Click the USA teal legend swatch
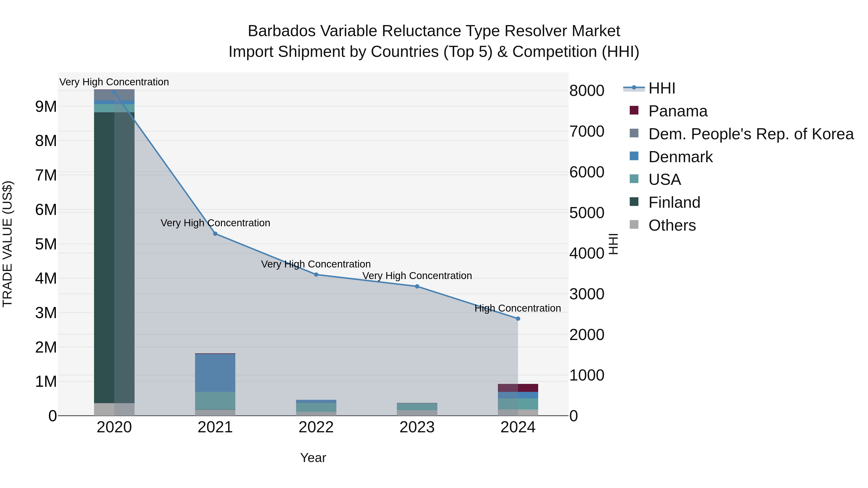868x488 pixels. [634, 179]
